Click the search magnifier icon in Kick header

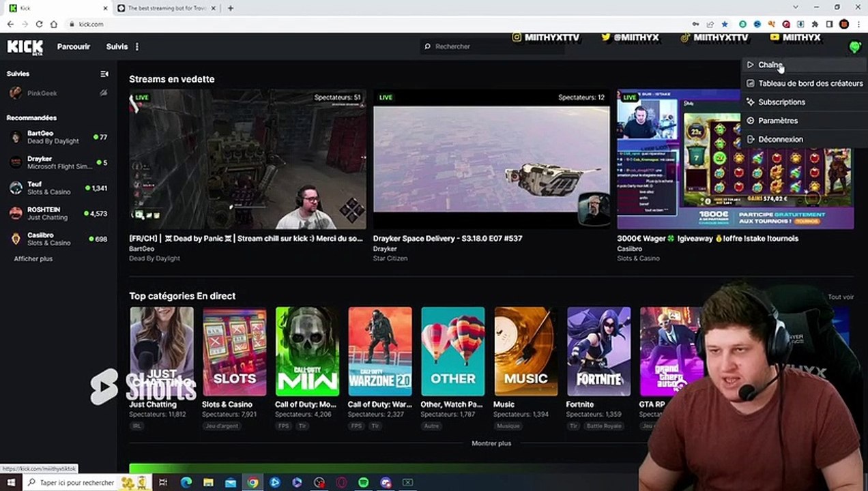pos(428,46)
